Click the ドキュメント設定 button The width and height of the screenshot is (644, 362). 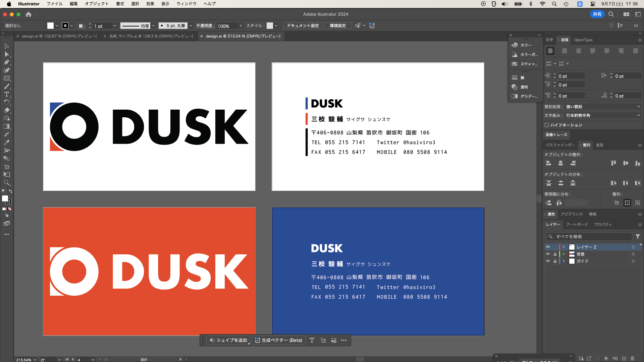point(303,26)
